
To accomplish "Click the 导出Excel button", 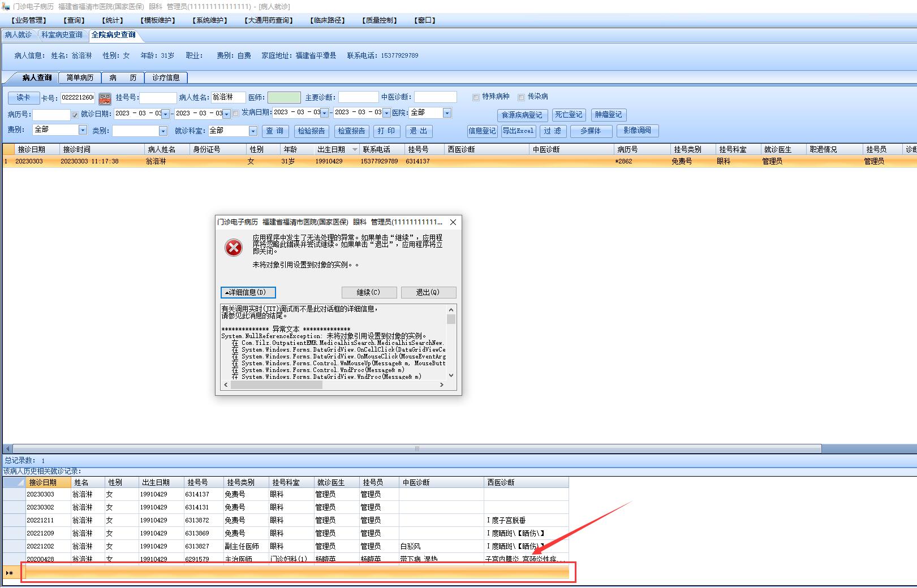I will click(518, 131).
